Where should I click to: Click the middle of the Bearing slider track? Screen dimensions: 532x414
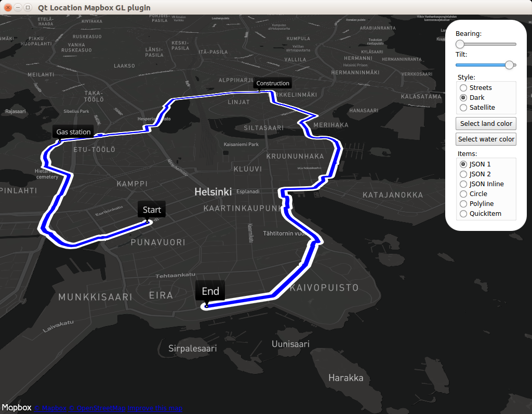point(486,44)
